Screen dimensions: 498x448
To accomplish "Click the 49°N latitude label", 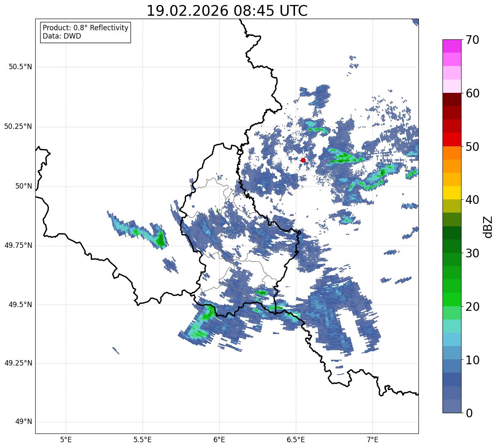I will [24, 422].
